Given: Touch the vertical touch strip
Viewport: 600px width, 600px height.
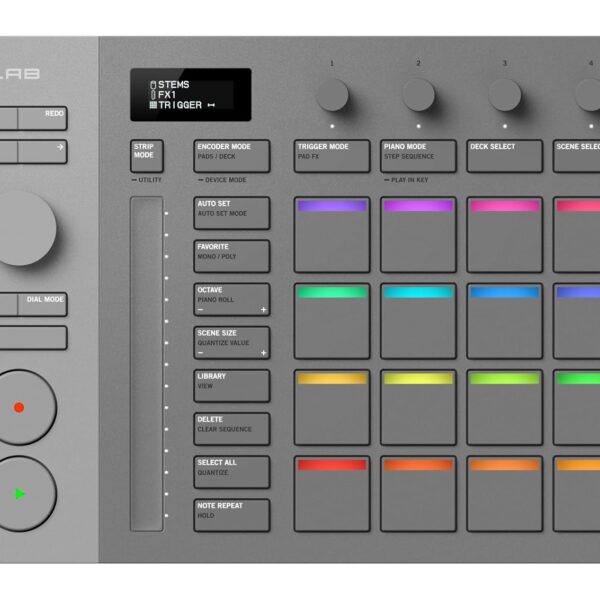Looking at the screenshot, I should pyautogui.click(x=147, y=364).
